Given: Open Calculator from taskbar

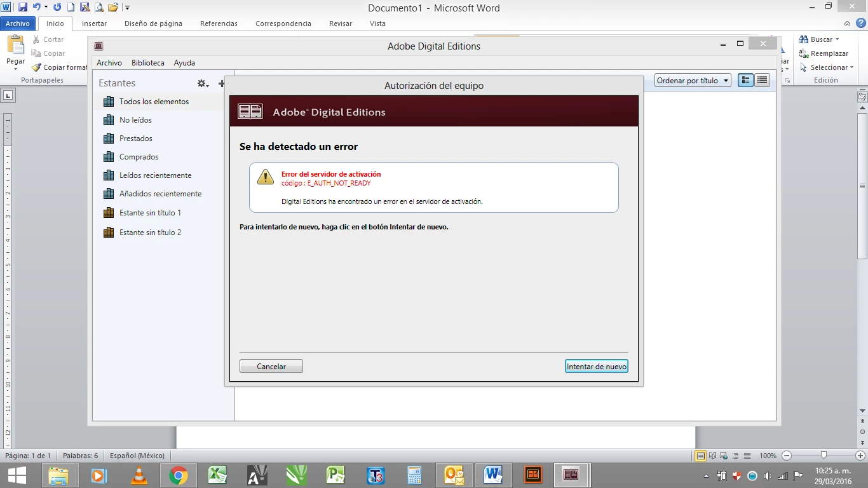Looking at the screenshot, I should click(415, 475).
